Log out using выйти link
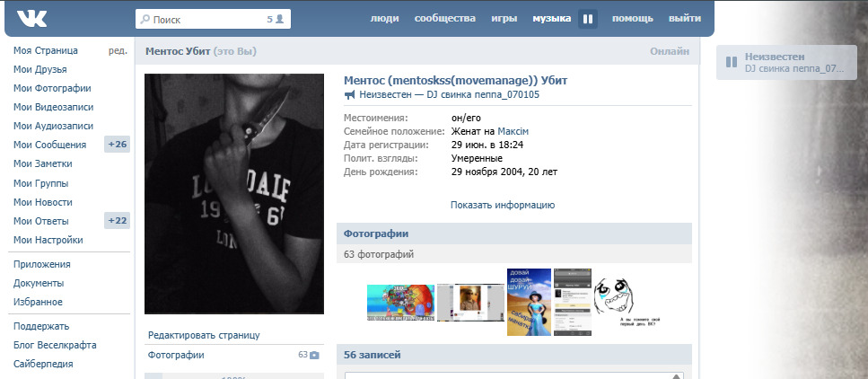 click(685, 18)
